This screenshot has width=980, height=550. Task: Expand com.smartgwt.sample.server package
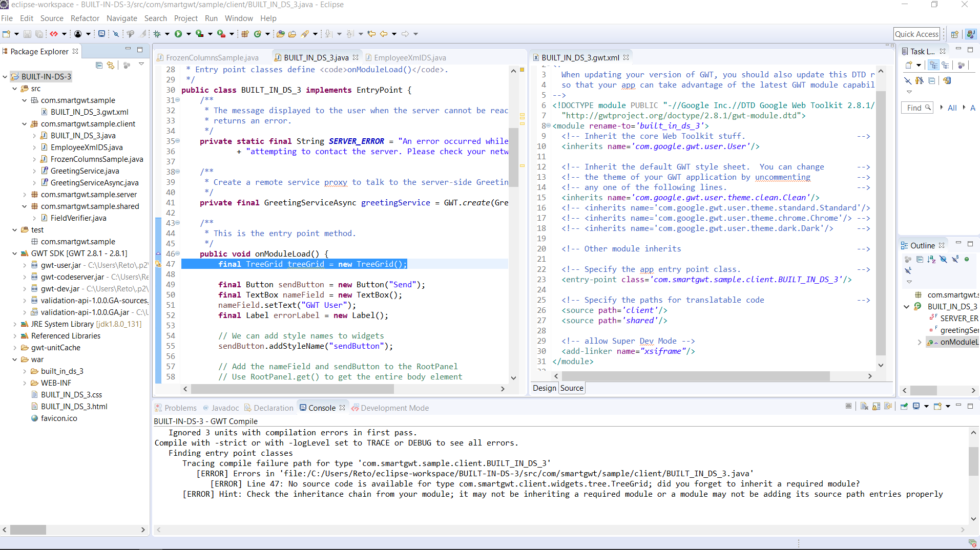tap(25, 195)
